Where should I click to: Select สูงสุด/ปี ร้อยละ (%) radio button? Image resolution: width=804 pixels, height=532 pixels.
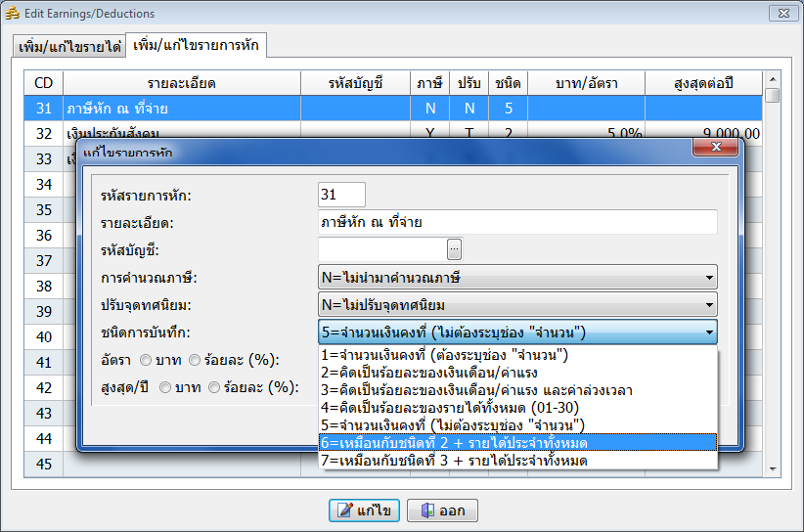[x=214, y=387]
